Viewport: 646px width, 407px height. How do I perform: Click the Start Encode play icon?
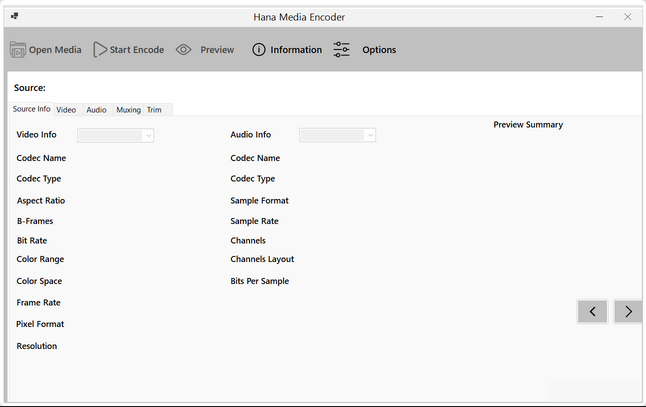(100, 50)
